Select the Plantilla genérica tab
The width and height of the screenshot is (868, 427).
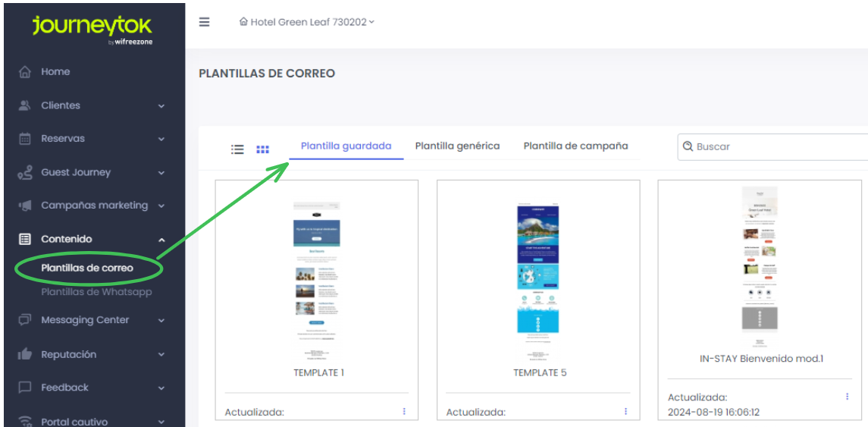[457, 146]
